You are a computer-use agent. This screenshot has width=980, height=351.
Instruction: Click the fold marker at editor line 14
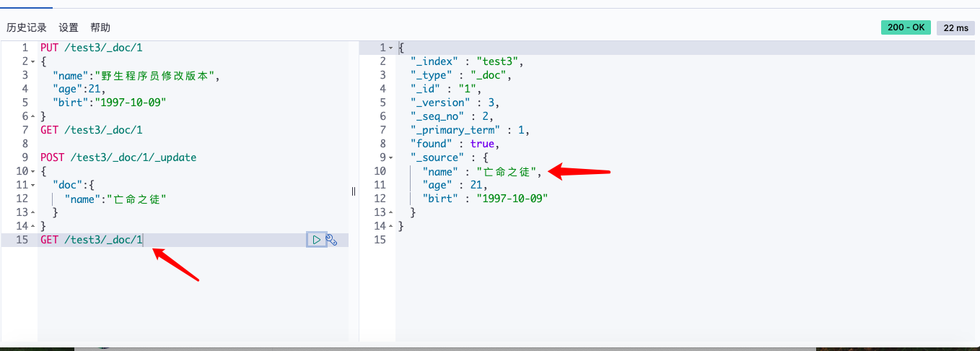click(32, 226)
